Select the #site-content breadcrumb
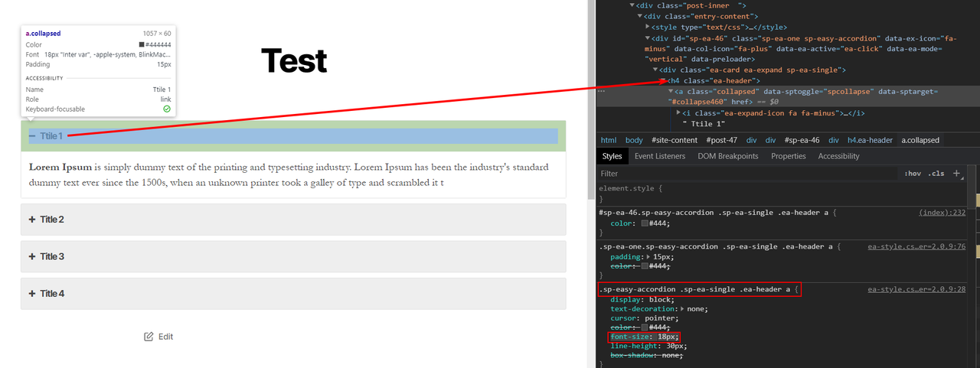Image resolution: width=980 pixels, height=368 pixels. (675, 140)
